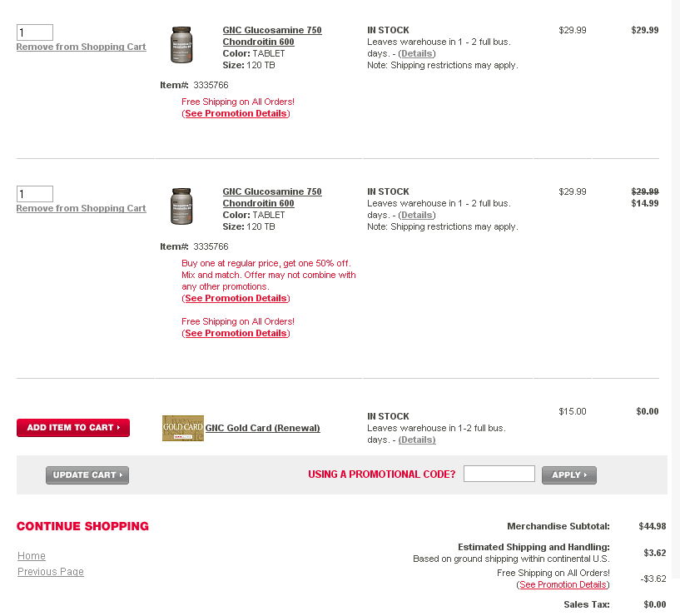Screen dimensions: 680x616
Task: Focus the first item's quantity field
Action: pyautogui.click(x=35, y=32)
